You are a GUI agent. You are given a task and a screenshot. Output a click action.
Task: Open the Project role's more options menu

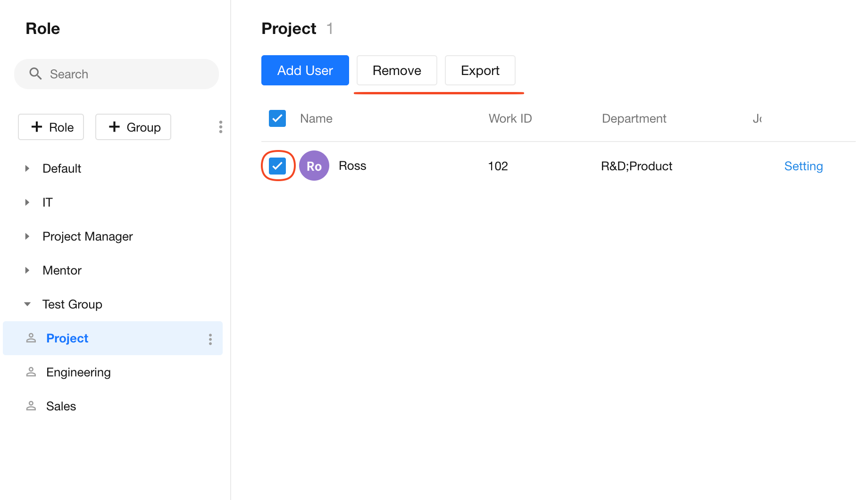coord(210,339)
